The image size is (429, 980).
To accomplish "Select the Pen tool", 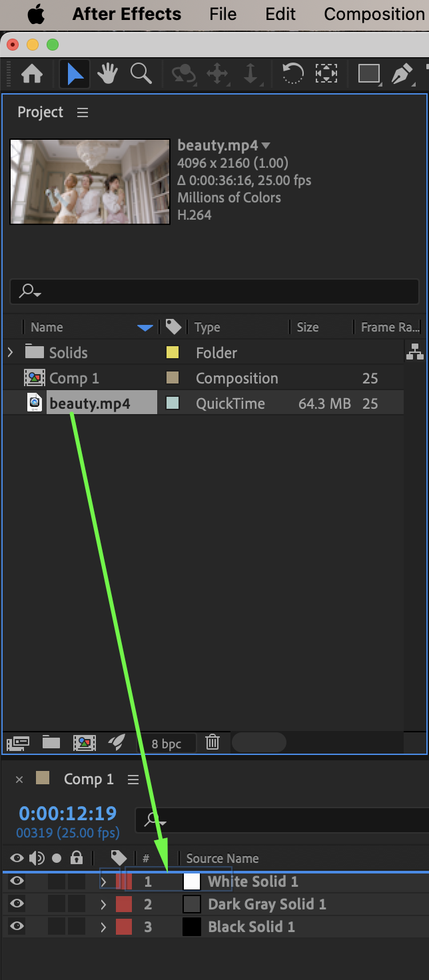I will (x=402, y=73).
